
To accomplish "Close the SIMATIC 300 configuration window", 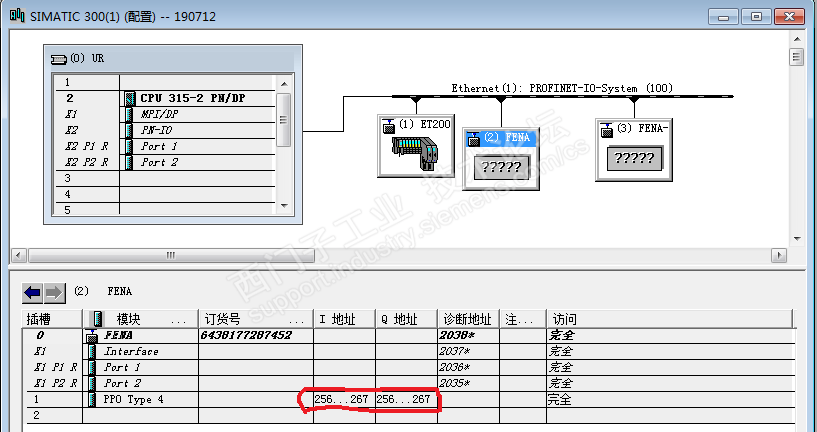I will 789,17.
